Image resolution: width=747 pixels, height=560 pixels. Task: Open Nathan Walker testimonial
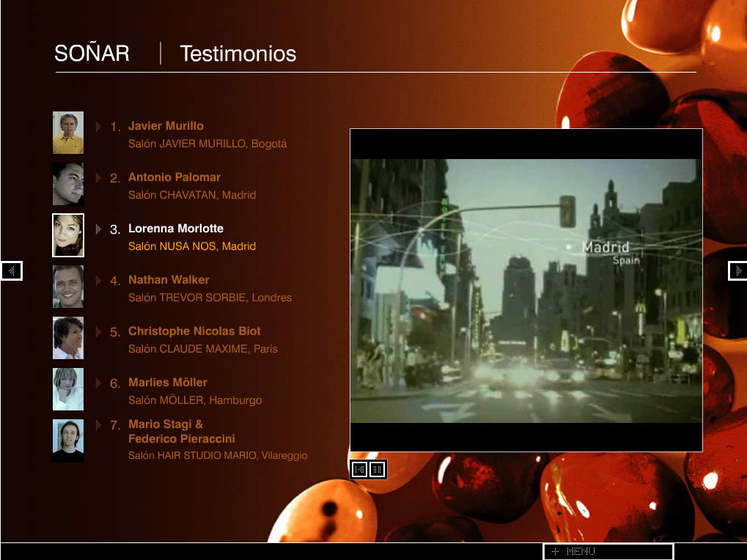169,279
